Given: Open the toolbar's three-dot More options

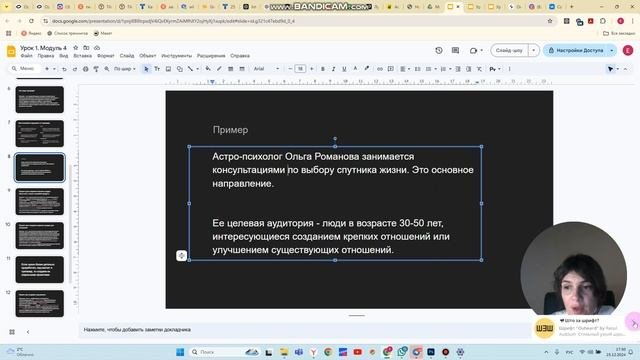Looking at the screenshot, I should [509, 69].
